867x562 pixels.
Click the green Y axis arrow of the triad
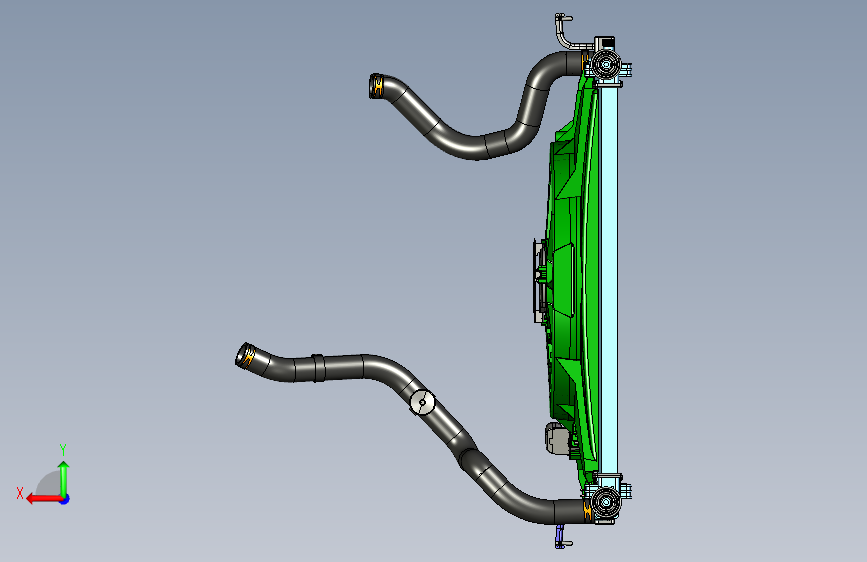click(64, 477)
